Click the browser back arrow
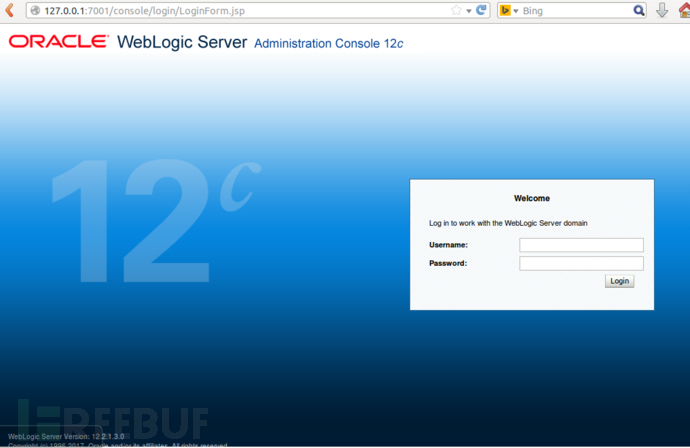The width and height of the screenshot is (690, 448). point(10,10)
